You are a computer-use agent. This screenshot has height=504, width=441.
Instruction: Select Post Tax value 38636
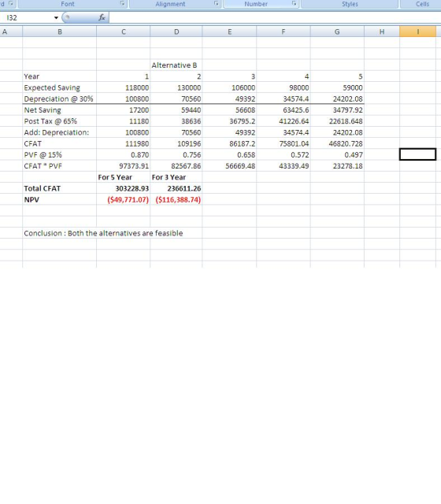(176, 121)
